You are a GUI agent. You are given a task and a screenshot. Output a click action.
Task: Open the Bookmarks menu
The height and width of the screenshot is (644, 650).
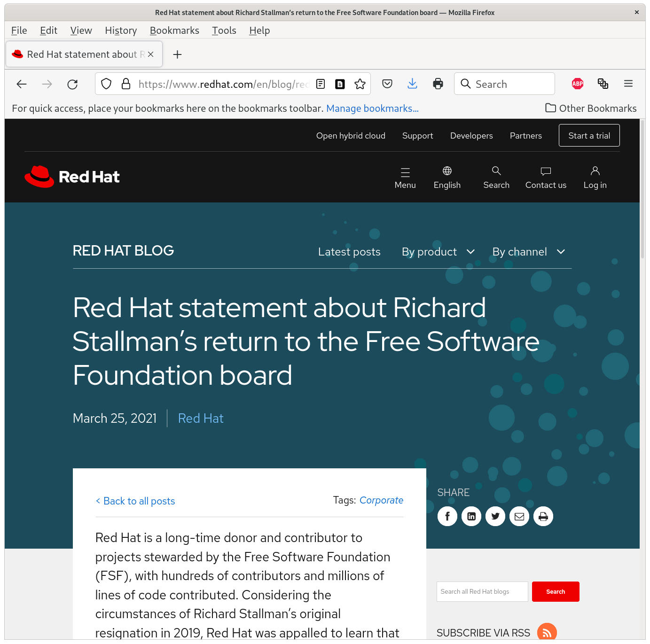174,31
